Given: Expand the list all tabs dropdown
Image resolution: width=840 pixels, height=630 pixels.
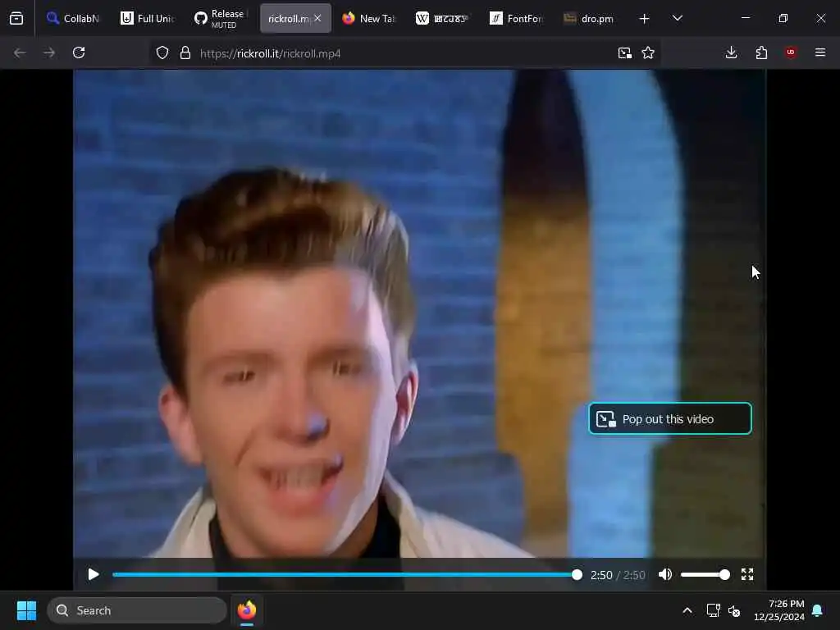Looking at the screenshot, I should coord(677,19).
